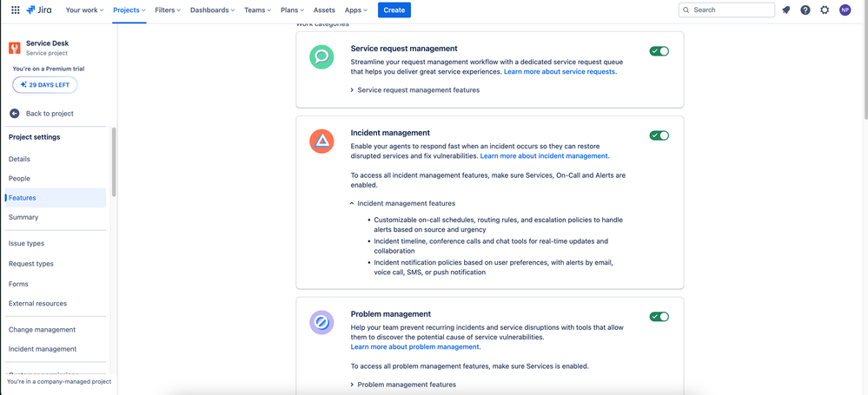The width and height of the screenshot is (868, 395).
Task: Open Learn more about problem management link
Action: [x=415, y=347]
